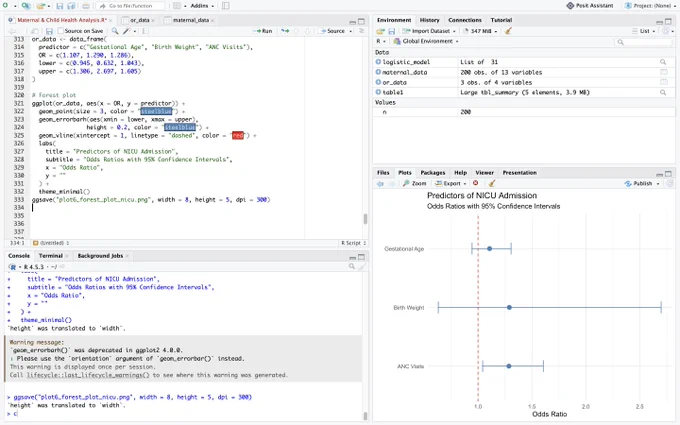Click source editor vertical scrollbar
The height and width of the screenshot is (425, 680).
coord(366,218)
